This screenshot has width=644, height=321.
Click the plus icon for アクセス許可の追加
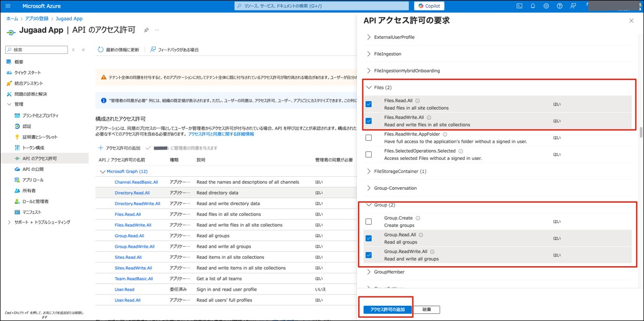click(x=101, y=148)
